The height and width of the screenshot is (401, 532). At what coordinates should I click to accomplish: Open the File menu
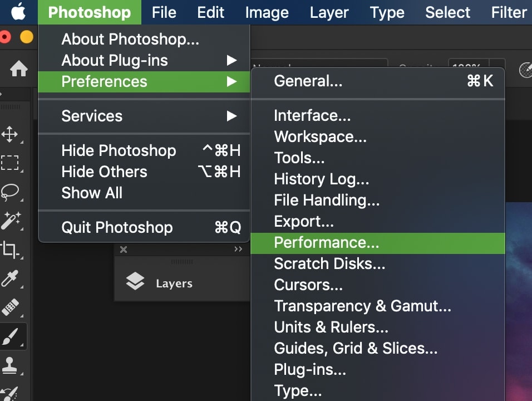164,12
